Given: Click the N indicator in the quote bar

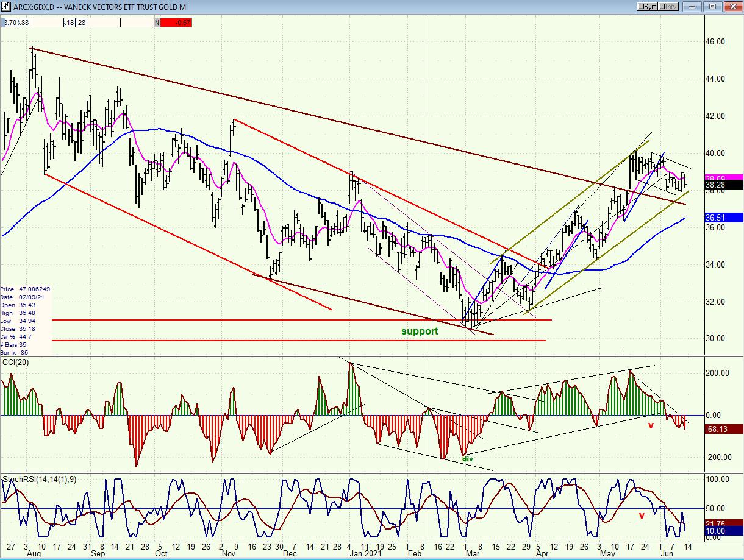Looking at the screenshot, I should click(157, 23).
